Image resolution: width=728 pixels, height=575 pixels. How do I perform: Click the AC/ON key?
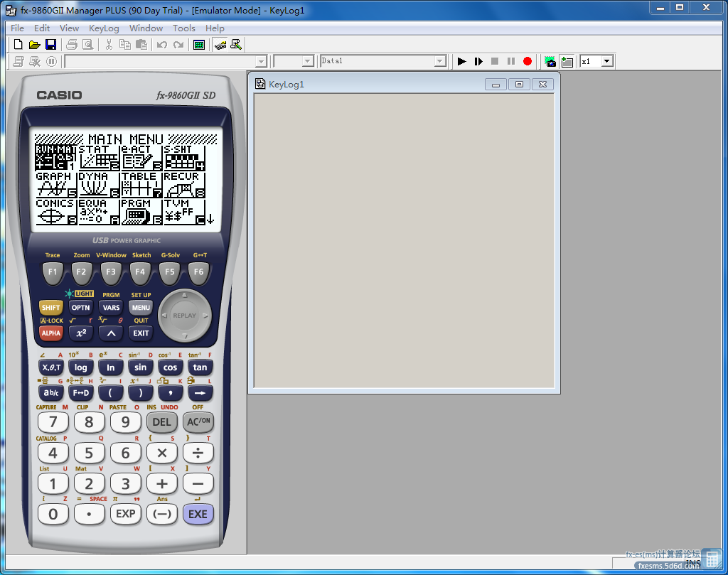tap(198, 422)
